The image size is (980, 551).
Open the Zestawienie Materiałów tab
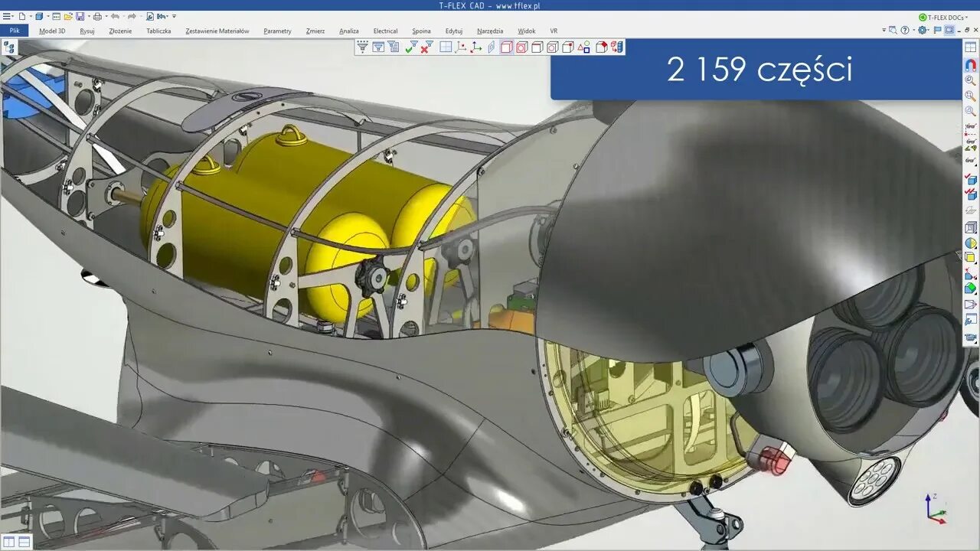coord(217,31)
